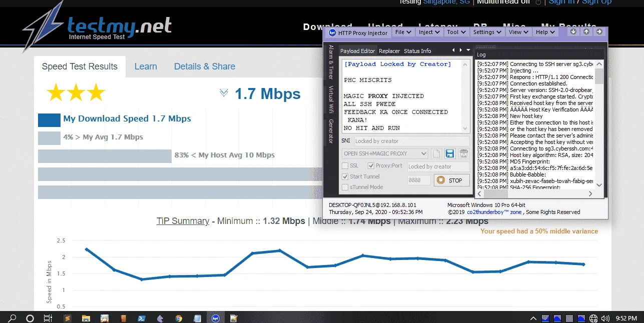Open the View dropdown menu
This screenshot has height=323, width=644.
(519, 32)
